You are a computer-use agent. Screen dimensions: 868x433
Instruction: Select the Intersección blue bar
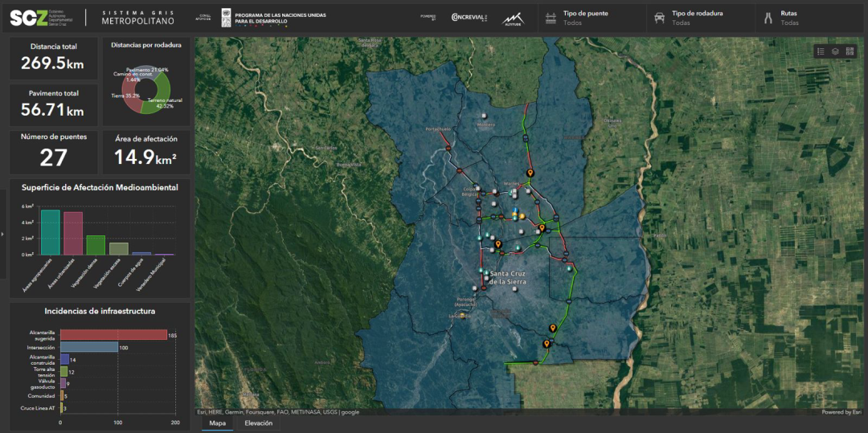(x=89, y=347)
